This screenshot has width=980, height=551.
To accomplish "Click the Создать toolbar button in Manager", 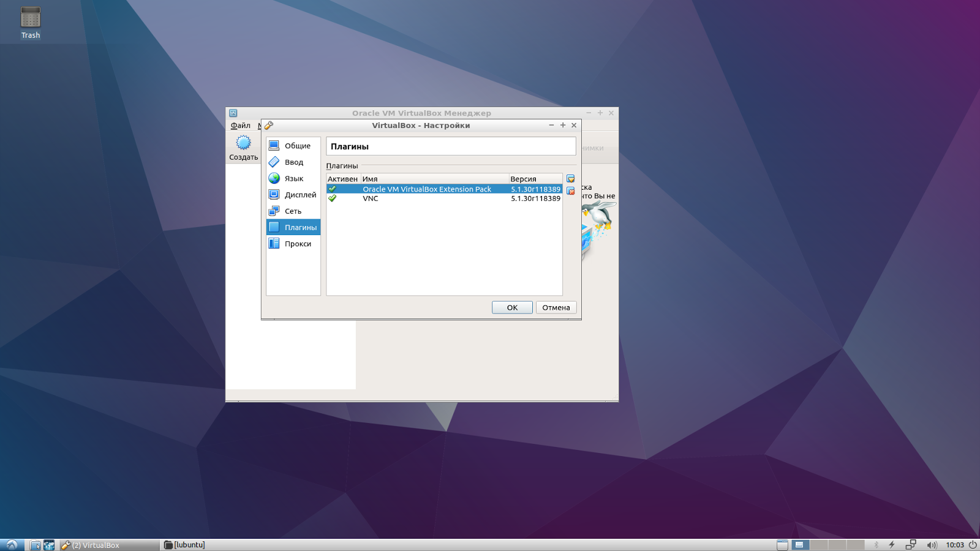I will (243, 148).
